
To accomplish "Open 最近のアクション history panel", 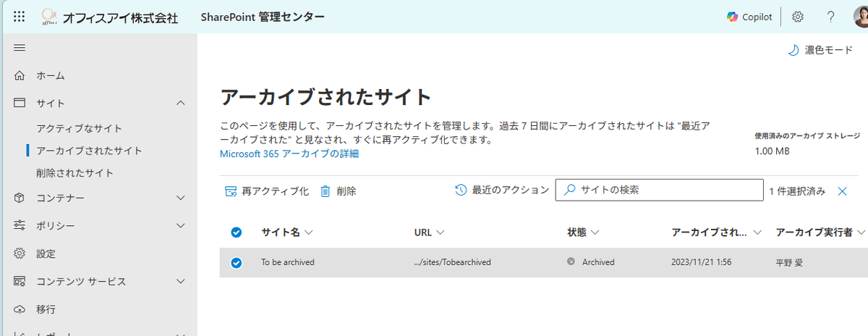I will click(x=502, y=190).
